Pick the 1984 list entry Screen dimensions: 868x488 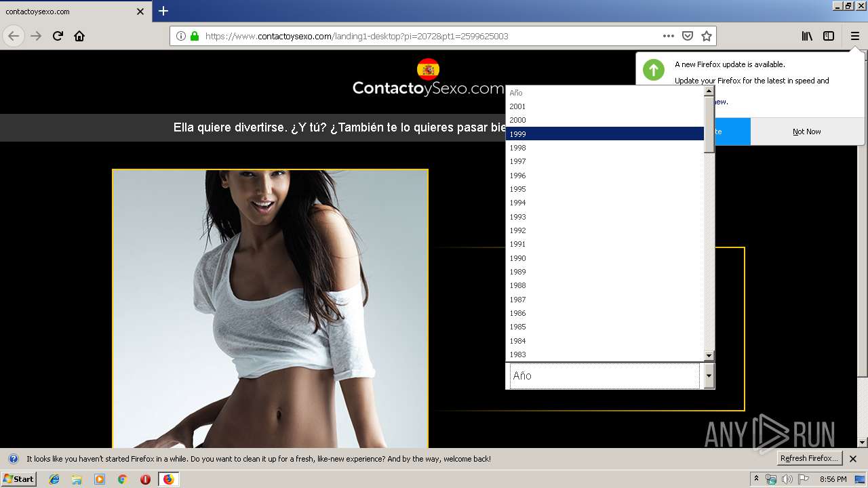coord(605,341)
